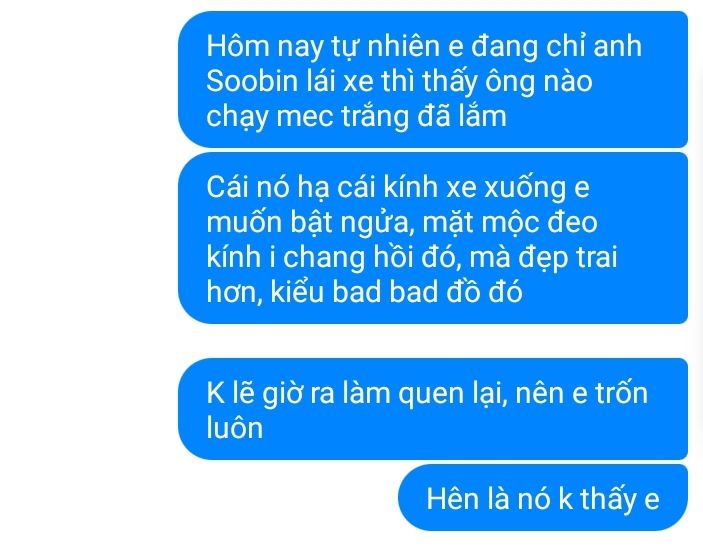Click the words "nên e trốn" in third message
The image size is (703, 556).
pyautogui.click(x=581, y=393)
